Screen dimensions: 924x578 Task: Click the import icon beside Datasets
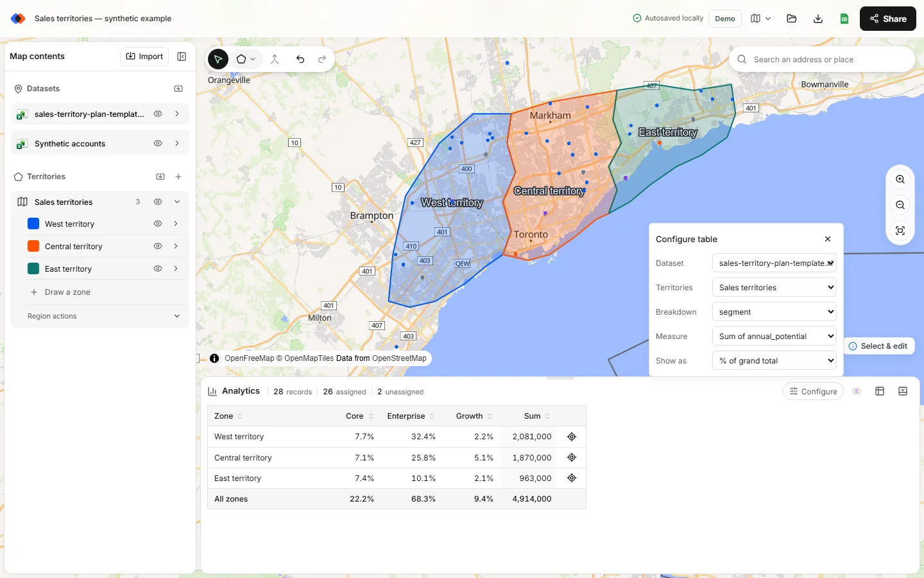178,89
